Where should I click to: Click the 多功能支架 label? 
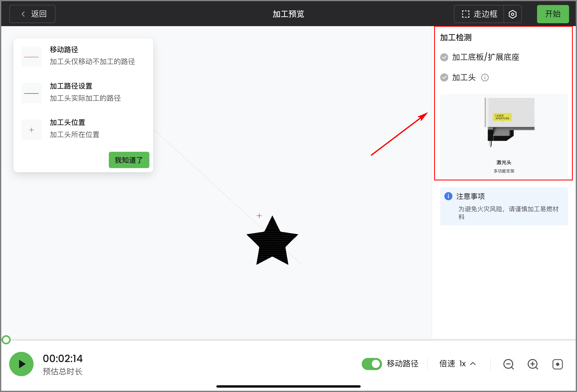(504, 171)
